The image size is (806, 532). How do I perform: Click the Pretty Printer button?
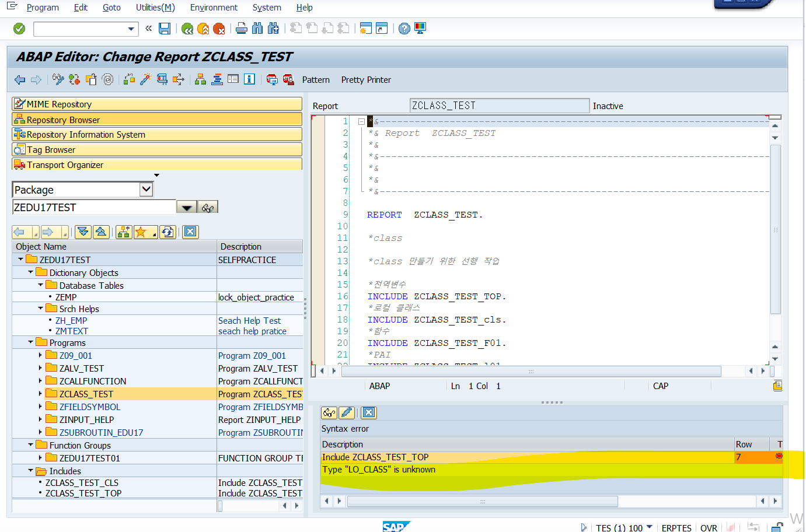tap(366, 80)
